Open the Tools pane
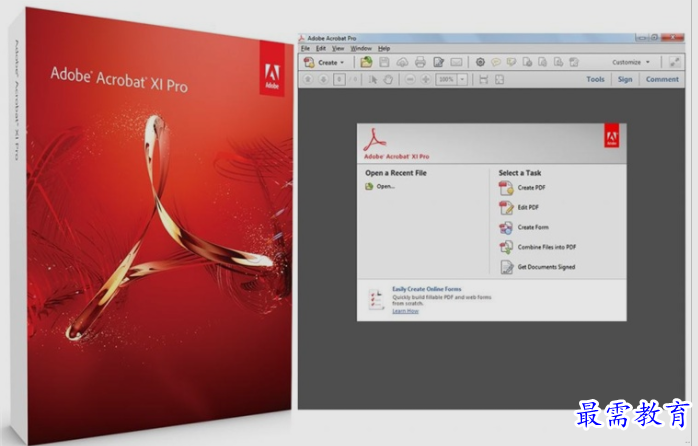This screenshot has width=698, height=446. [x=595, y=79]
